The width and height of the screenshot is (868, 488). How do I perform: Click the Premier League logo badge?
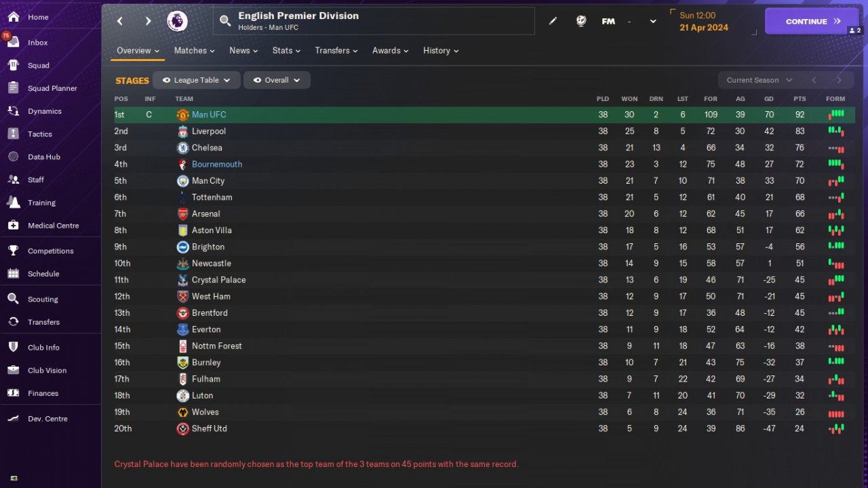(x=178, y=21)
